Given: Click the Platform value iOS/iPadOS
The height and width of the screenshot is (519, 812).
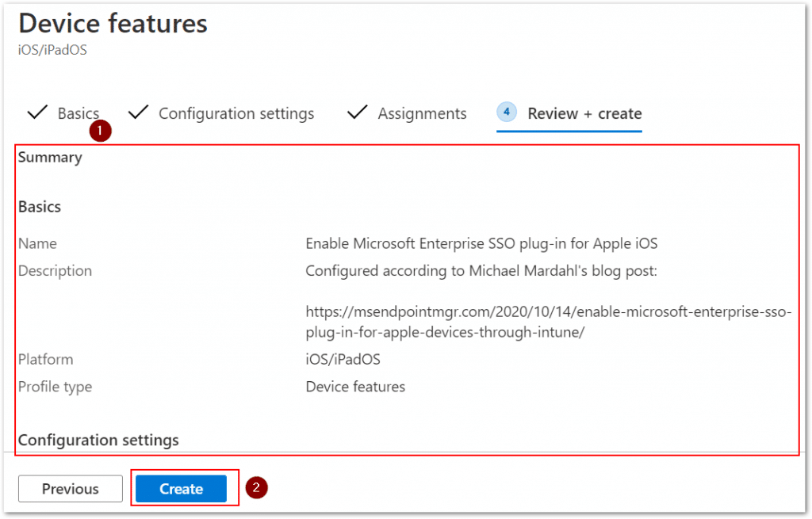Looking at the screenshot, I should click(x=342, y=359).
